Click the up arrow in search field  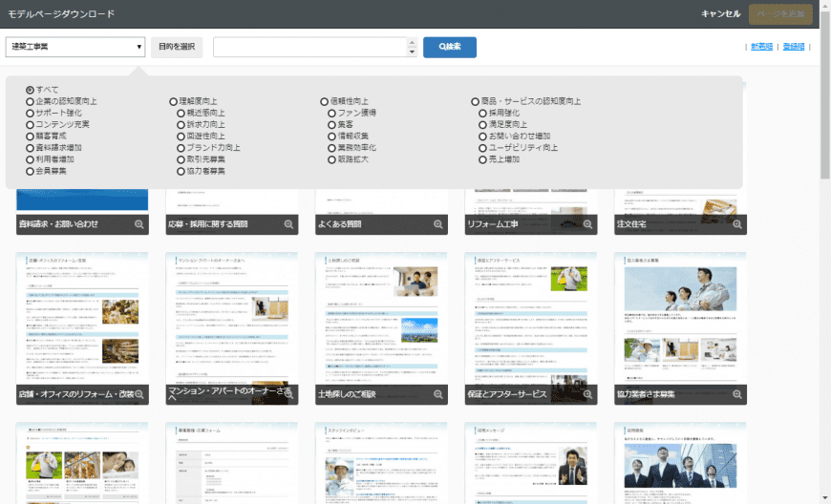click(412, 42)
